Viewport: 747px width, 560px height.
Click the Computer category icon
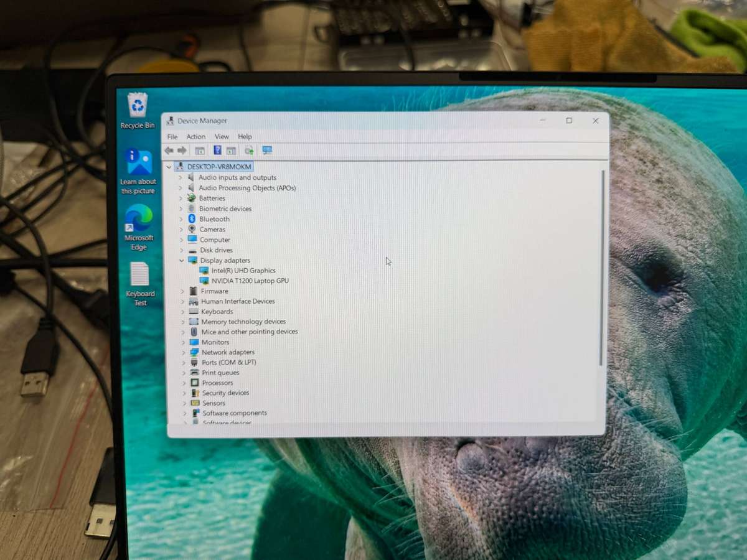pyautogui.click(x=192, y=240)
